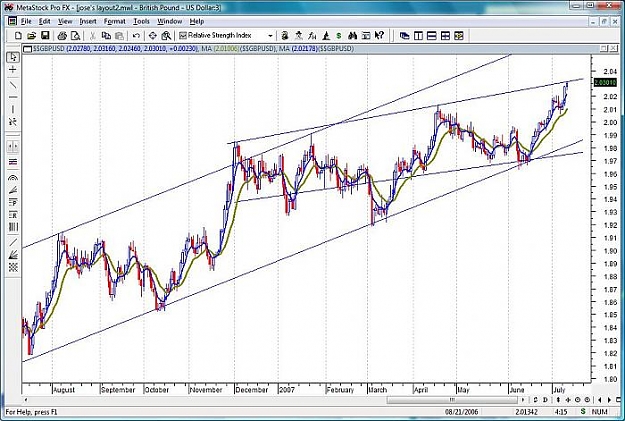Open the File menu

click(x=26, y=21)
